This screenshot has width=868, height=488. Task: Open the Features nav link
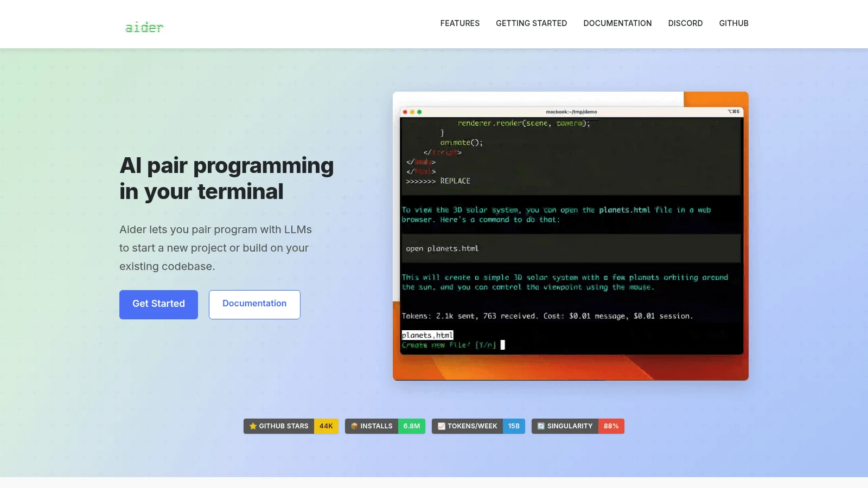460,23
